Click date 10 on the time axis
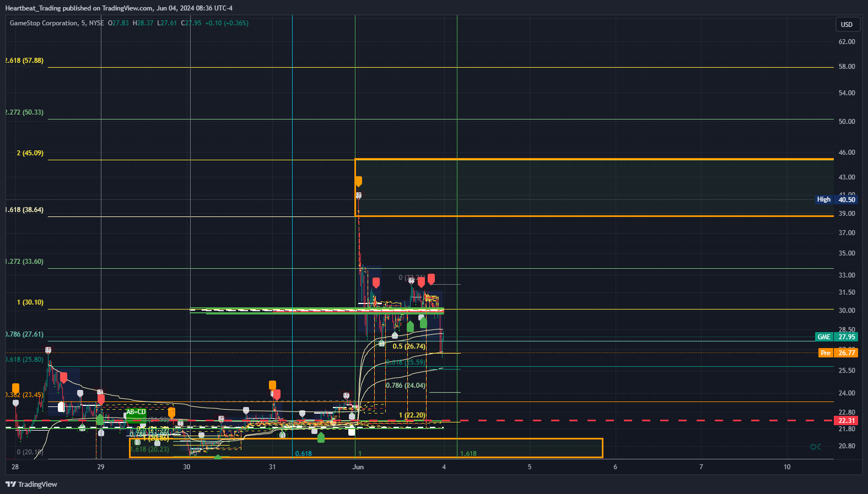Viewport: 868px width, 494px height. (x=787, y=467)
